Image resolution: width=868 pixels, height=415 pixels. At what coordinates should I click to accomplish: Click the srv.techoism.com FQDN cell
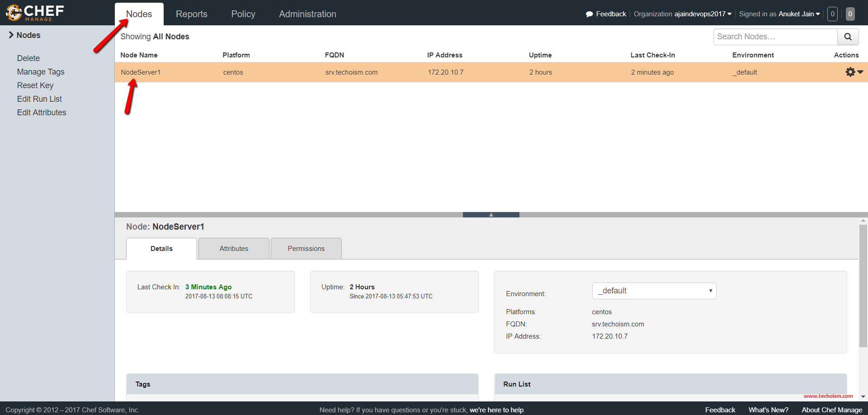351,72
